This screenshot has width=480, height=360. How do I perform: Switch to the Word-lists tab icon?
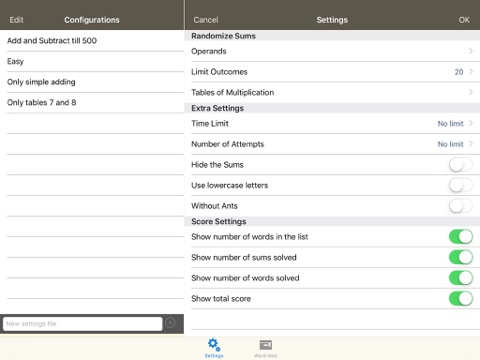point(265,345)
